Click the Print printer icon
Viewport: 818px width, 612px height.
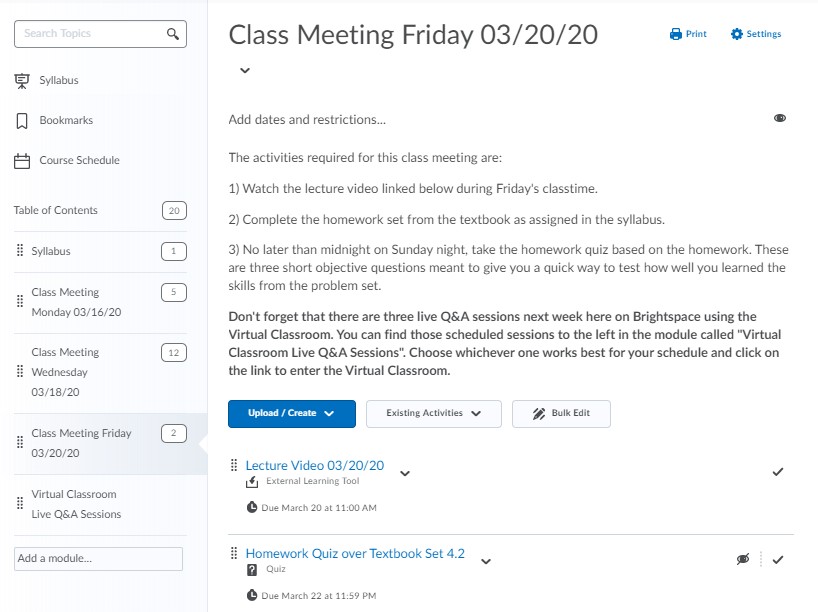(676, 34)
